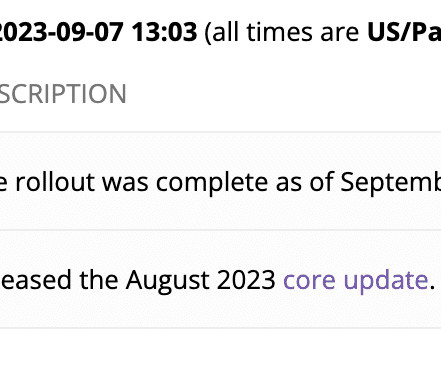The image size is (441, 368).
Task: Click the blank white area below the table
Action: tap(220, 349)
